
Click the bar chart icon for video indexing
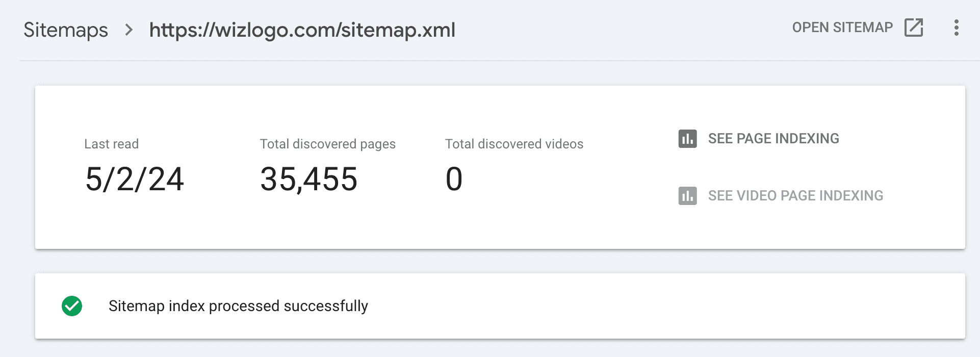tap(687, 196)
